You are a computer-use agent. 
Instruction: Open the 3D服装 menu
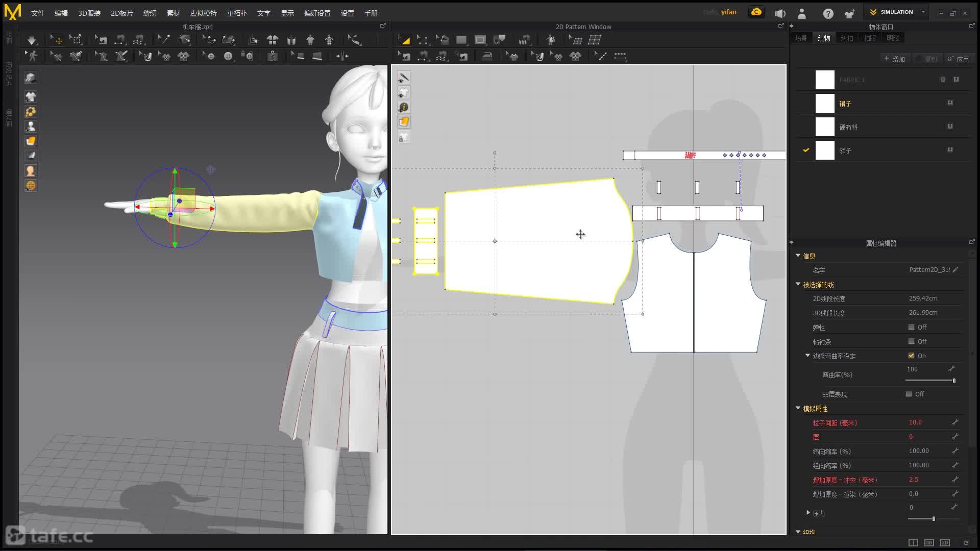point(89,13)
